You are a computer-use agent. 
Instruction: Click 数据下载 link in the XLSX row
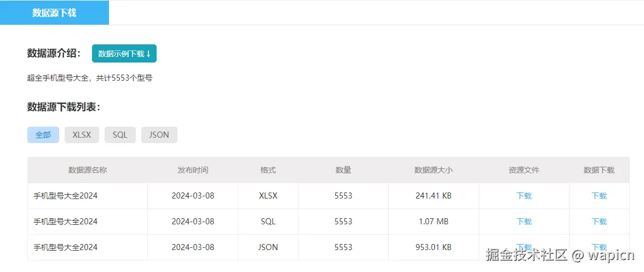pos(599,196)
